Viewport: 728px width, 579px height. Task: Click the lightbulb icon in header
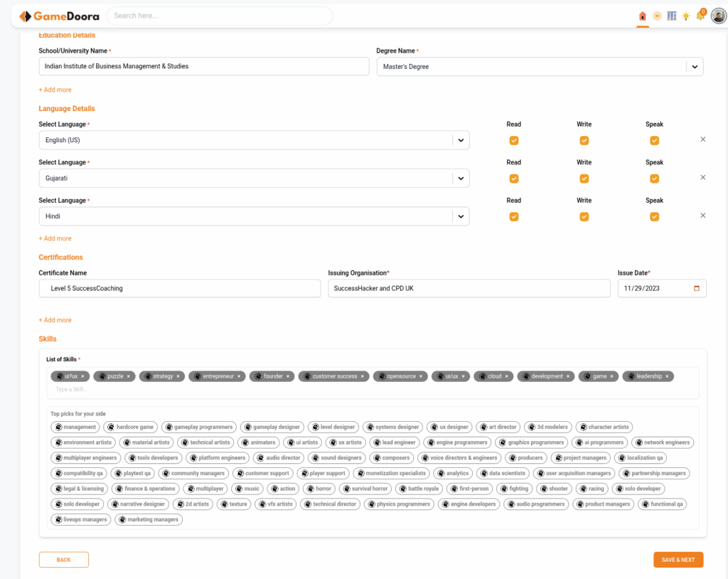click(685, 16)
